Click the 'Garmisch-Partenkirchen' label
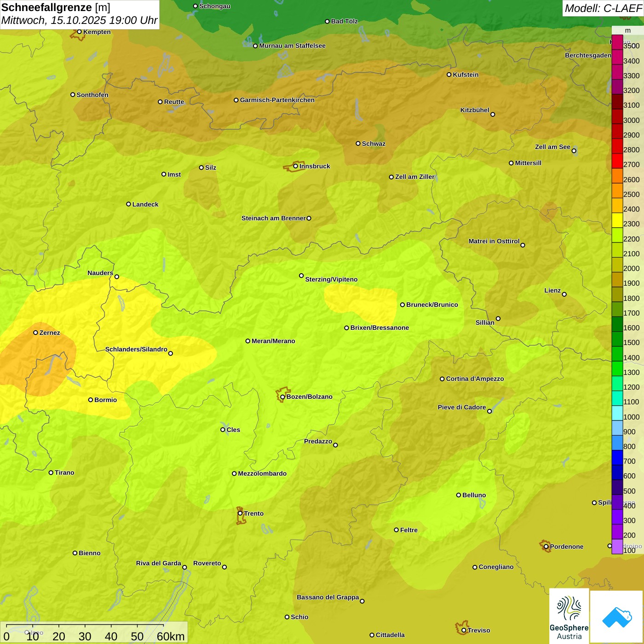This screenshot has width=644, height=644. tap(277, 100)
